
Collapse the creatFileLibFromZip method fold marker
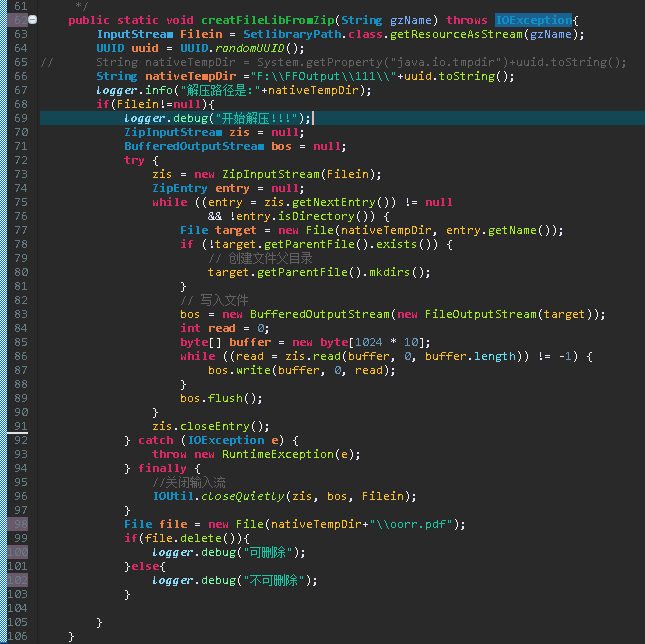pyautogui.click(x=32, y=20)
